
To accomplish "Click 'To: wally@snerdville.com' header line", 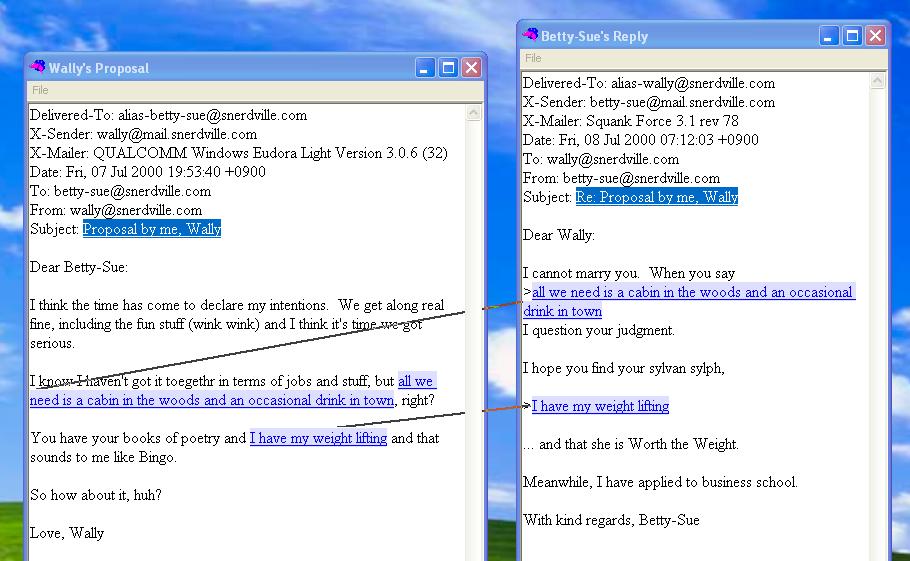I will click(x=601, y=160).
